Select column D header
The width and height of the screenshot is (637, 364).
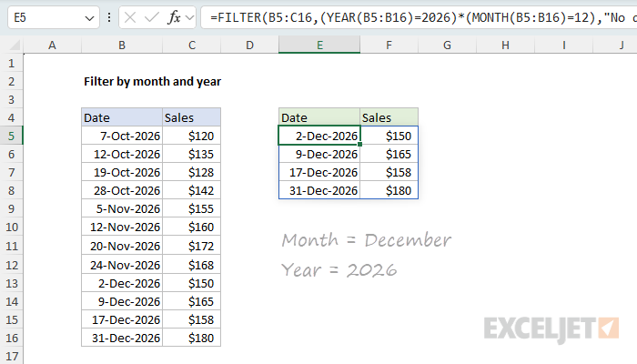tap(250, 45)
